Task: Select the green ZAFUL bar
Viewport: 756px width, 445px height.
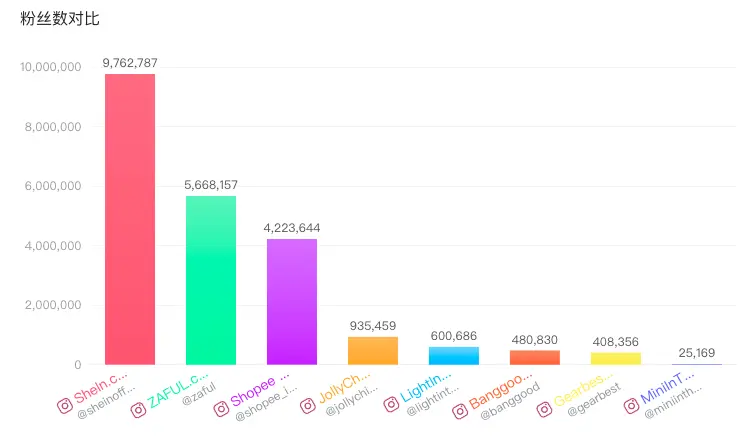Action: tap(211, 280)
